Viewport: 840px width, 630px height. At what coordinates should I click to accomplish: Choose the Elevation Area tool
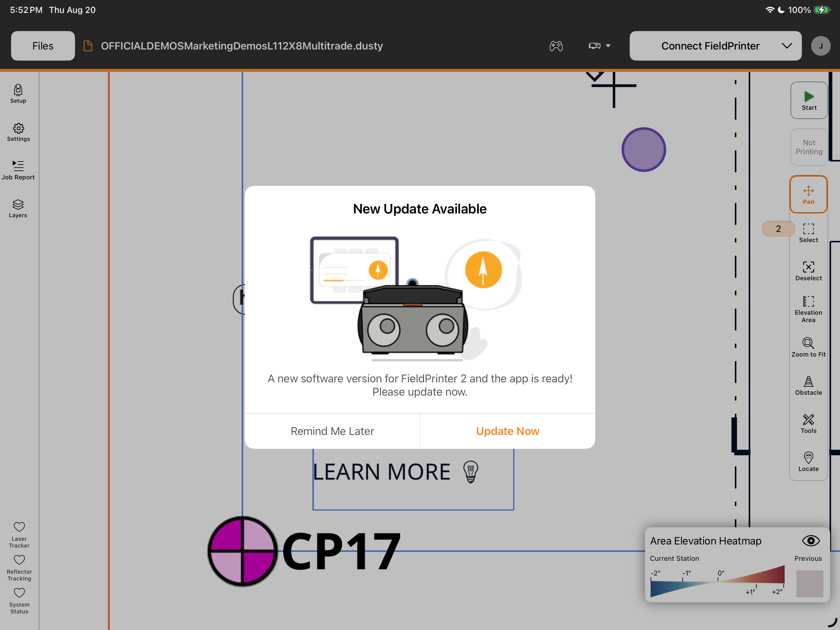click(x=808, y=309)
